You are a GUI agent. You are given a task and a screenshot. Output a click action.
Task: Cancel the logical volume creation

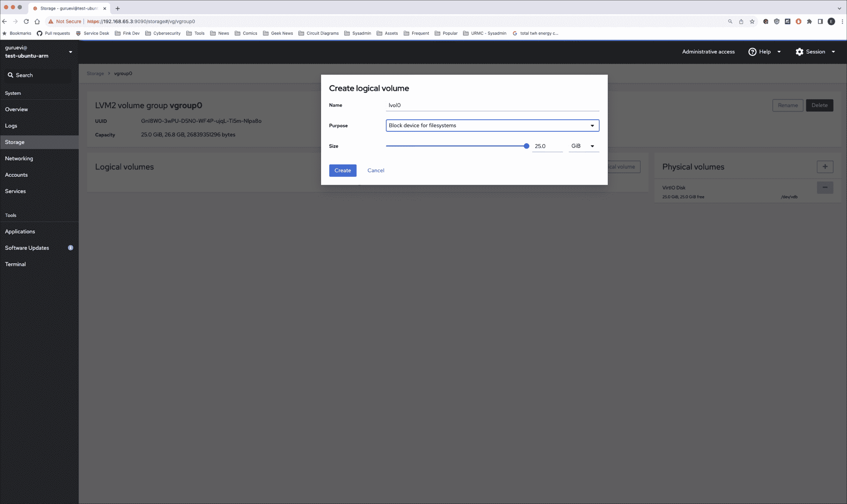click(375, 170)
